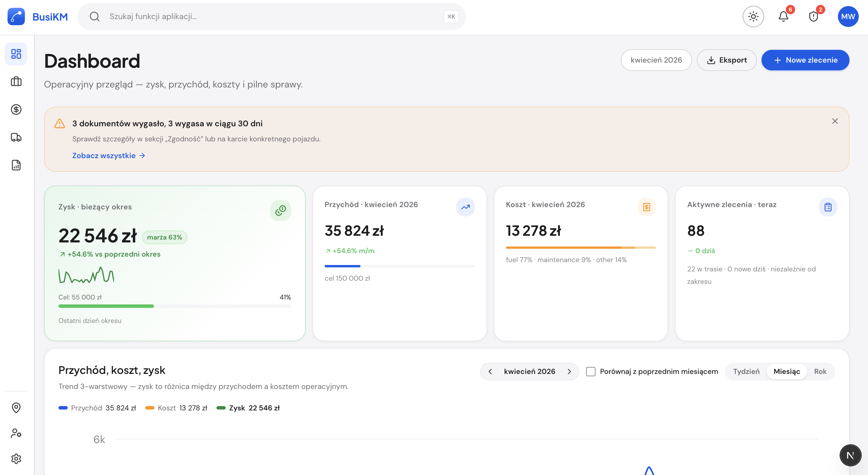Click the ⌘K shortcut badge
This screenshot has width=868, height=475.
[451, 17]
